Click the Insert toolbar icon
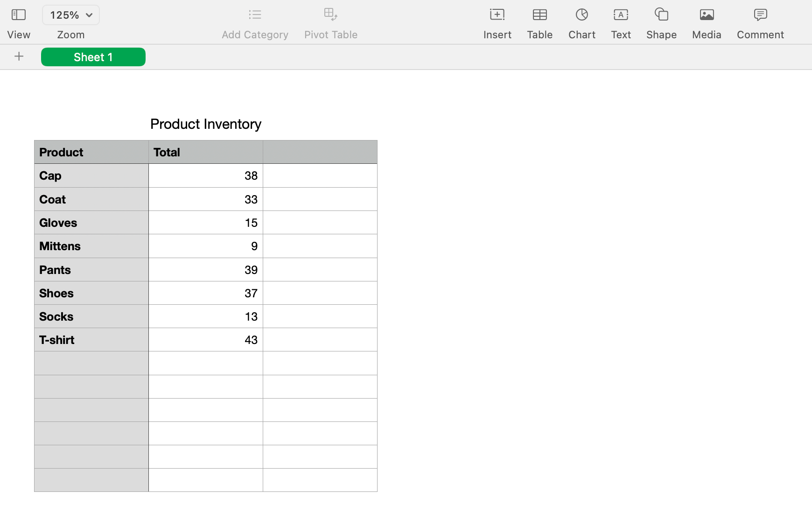The image size is (812, 505). pyautogui.click(x=497, y=15)
